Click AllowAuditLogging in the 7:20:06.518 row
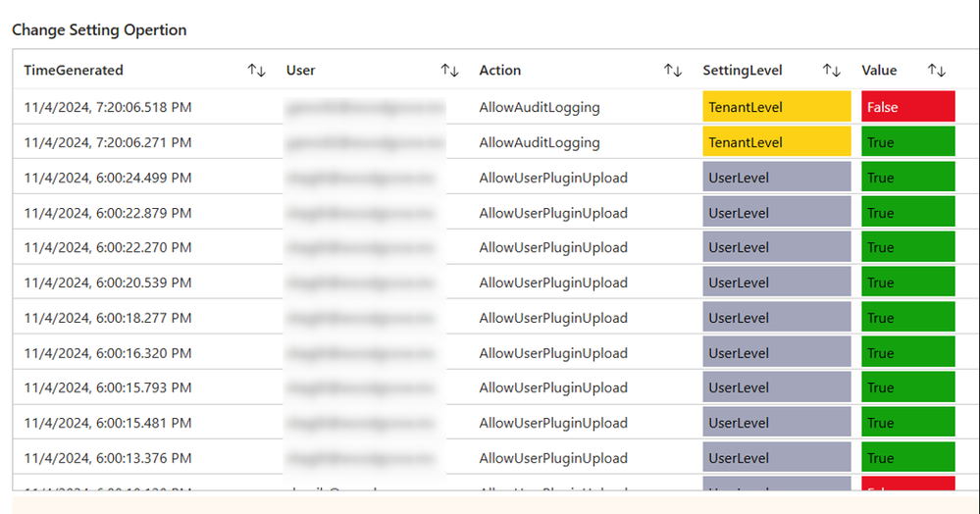980x514 pixels. [x=540, y=108]
